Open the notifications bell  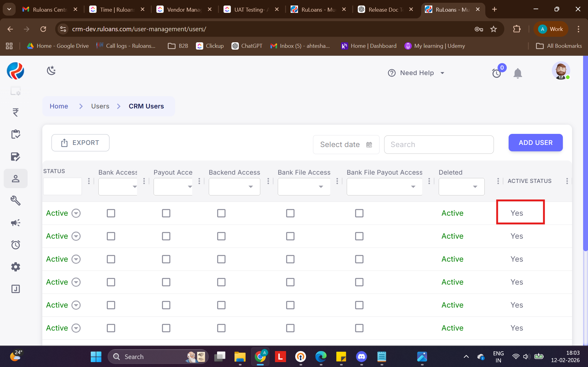point(517,73)
